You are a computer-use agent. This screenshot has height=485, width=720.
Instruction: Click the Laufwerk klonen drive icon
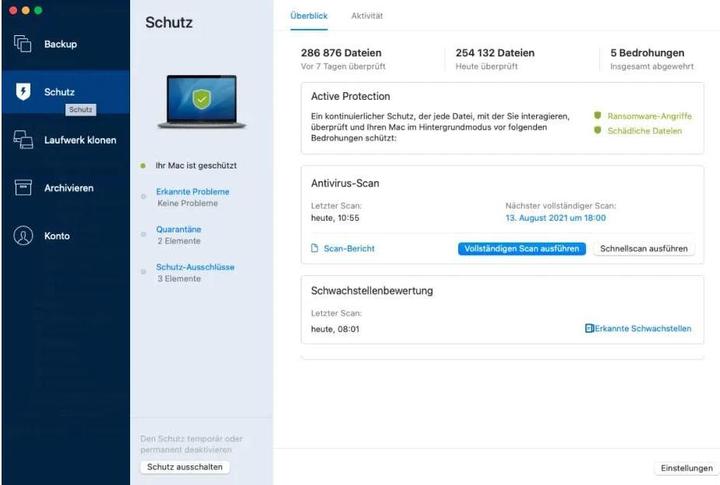tap(23, 140)
